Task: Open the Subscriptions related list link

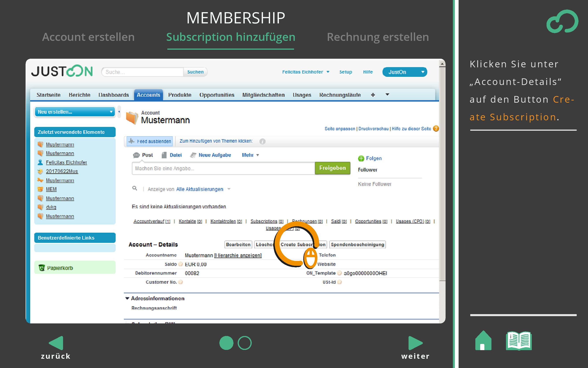Action: (264, 221)
